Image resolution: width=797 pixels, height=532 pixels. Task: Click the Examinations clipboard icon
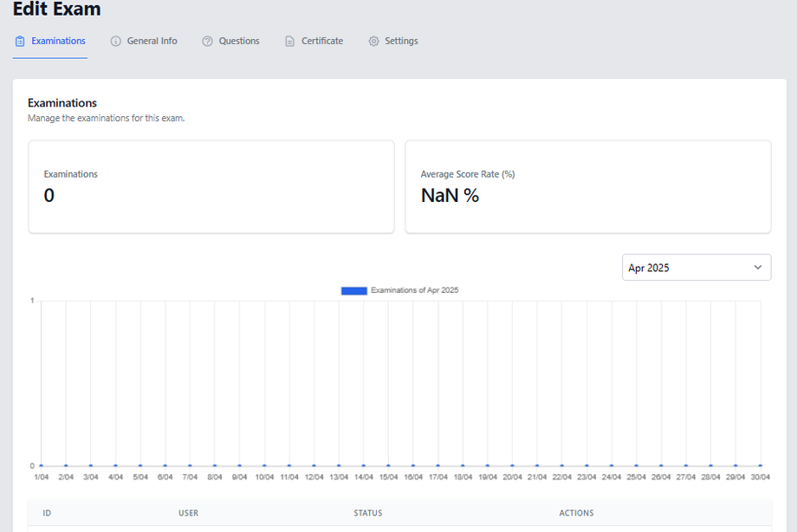[20, 42]
